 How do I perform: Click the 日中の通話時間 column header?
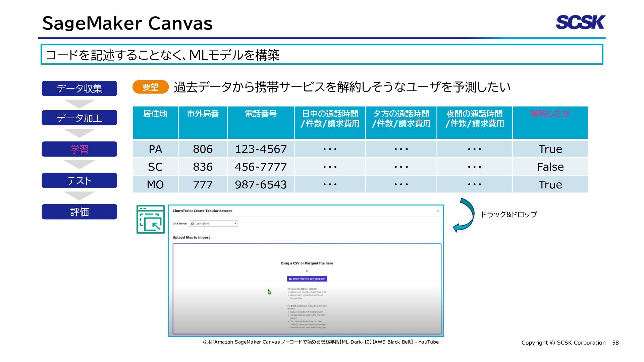(330, 122)
